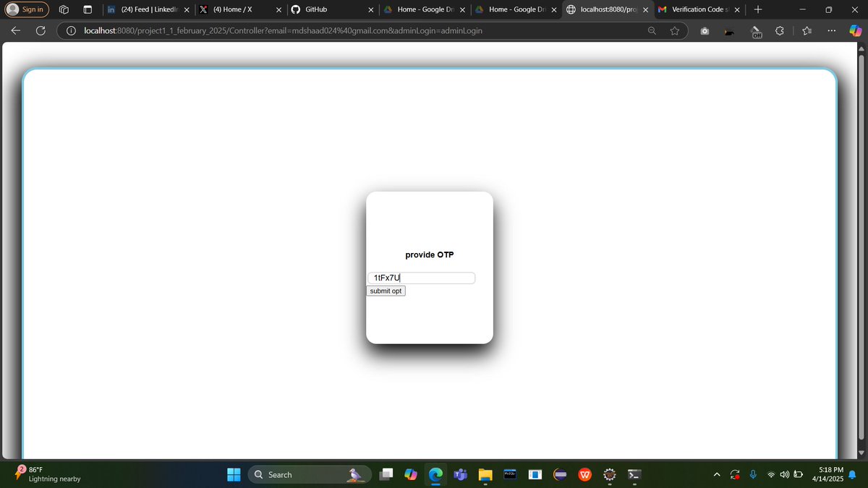Open a new browser tab
The height and width of the screenshot is (488, 868).
point(757,9)
